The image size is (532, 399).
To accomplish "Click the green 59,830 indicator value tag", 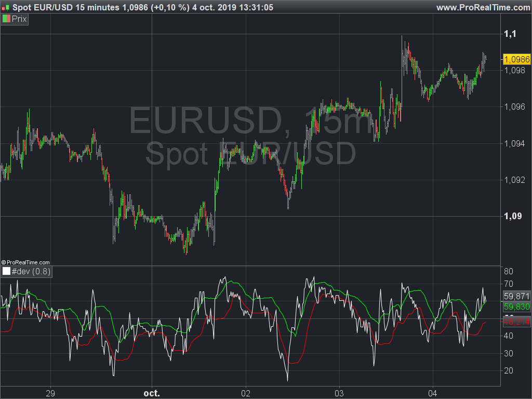I will 516,307.
